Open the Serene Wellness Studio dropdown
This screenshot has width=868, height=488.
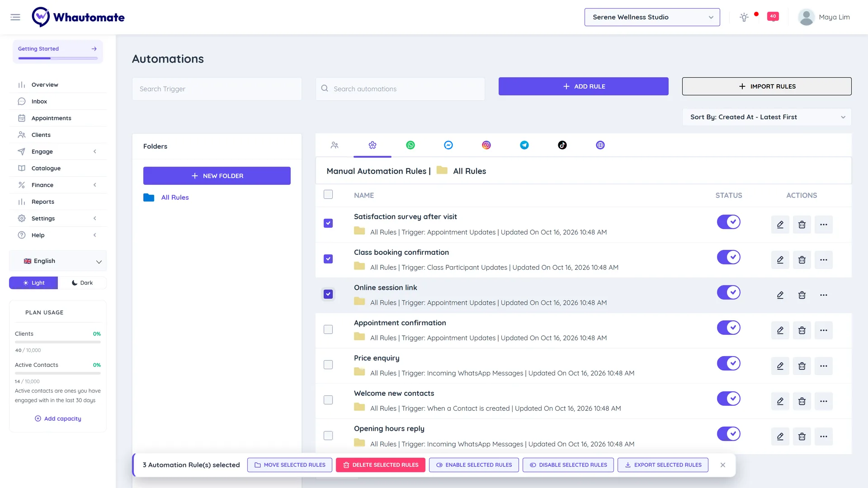[652, 17]
